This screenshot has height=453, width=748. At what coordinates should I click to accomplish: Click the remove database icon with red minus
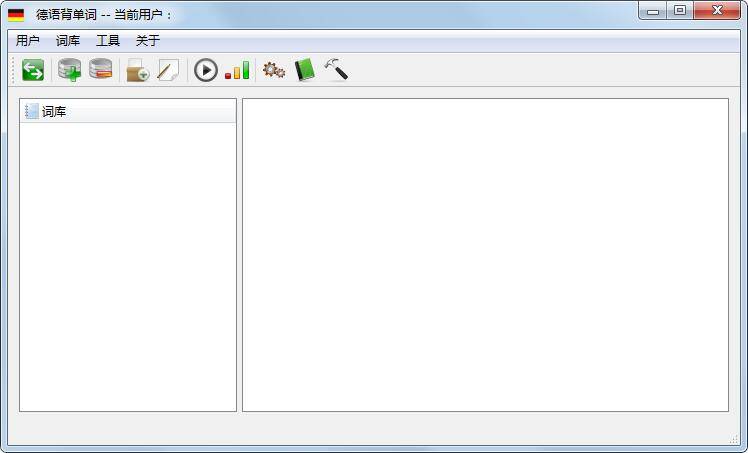click(100, 70)
